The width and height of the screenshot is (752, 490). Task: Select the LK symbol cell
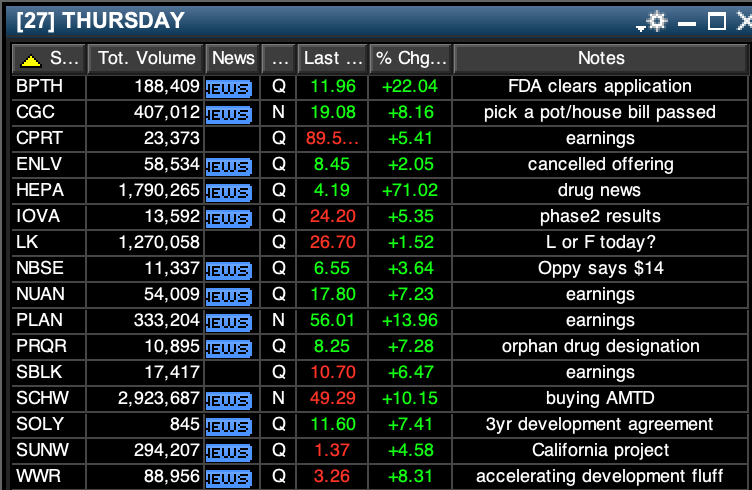48,242
